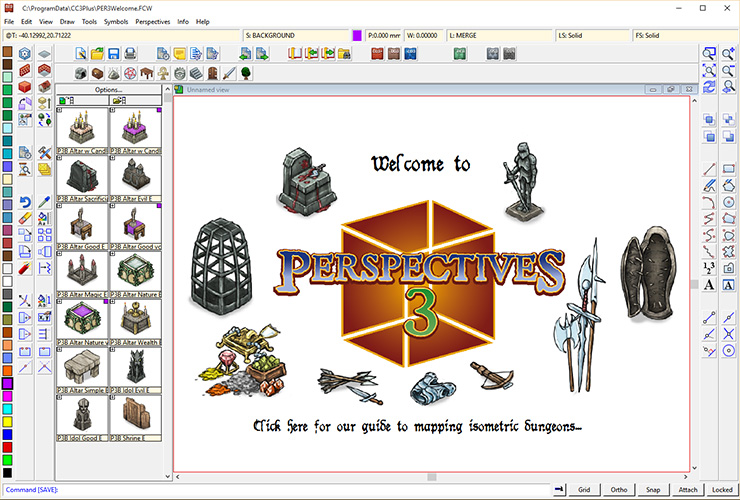
Task: Open the File menu
Action: point(9,22)
